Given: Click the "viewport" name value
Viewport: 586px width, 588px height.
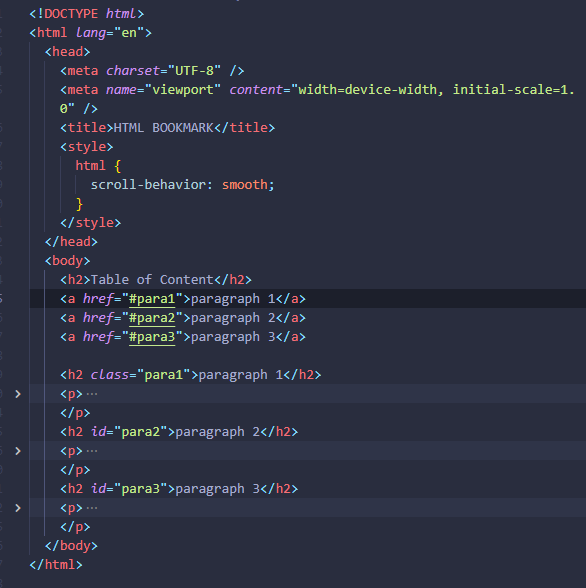Looking at the screenshot, I should 183,90.
